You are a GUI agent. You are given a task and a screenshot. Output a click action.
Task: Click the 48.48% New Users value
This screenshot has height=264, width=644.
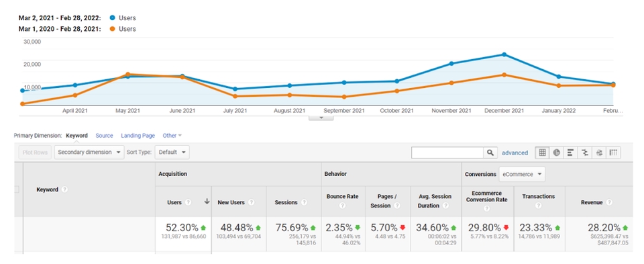[x=237, y=228]
